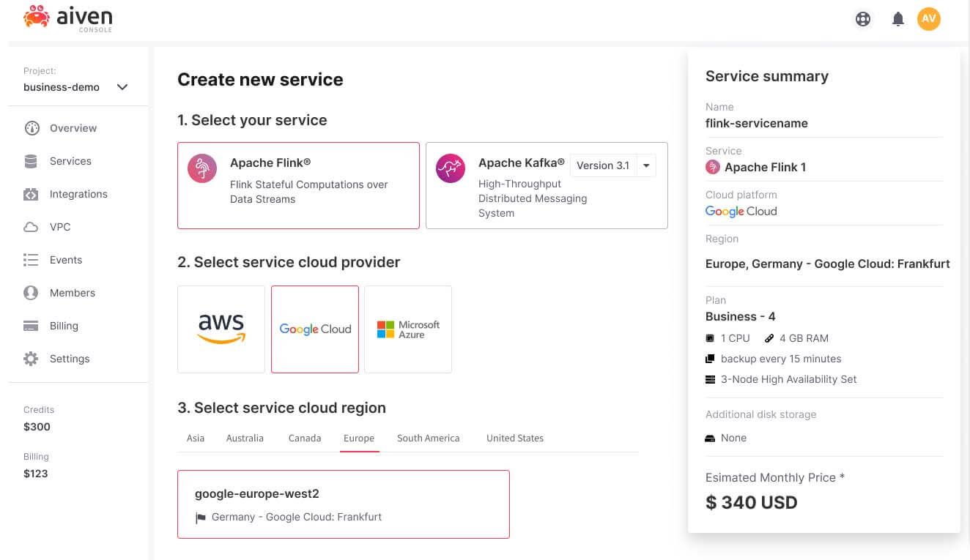Click the backup icon in plan details
The image size is (970, 560).
709,359
